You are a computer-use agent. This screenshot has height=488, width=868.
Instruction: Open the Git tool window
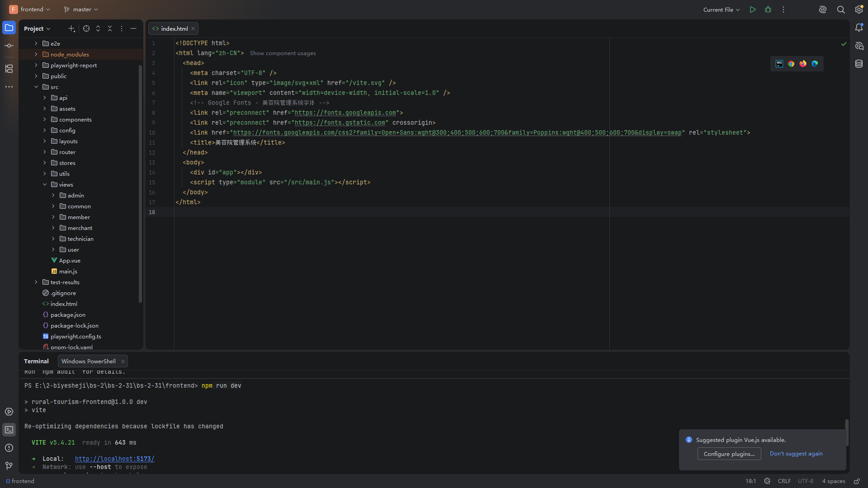click(9, 465)
